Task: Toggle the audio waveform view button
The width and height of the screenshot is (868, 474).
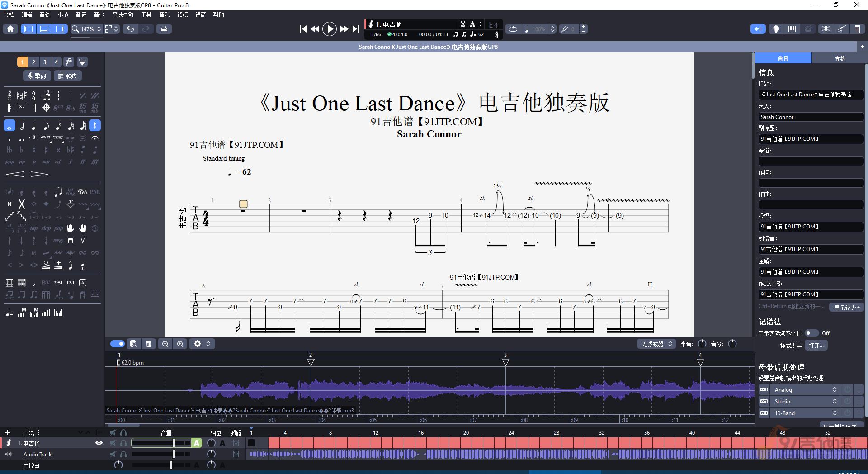Action: (x=758, y=29)
